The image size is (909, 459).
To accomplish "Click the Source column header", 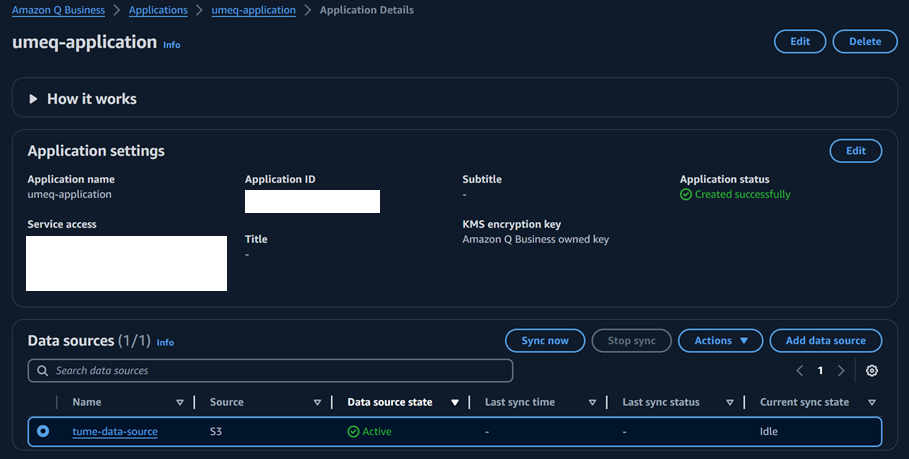I will 227,402.
